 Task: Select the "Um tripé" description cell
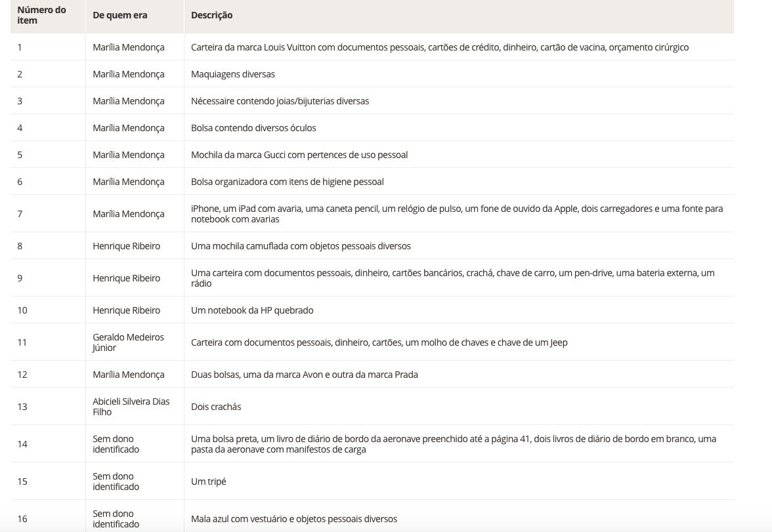click(x=208, y=481)
